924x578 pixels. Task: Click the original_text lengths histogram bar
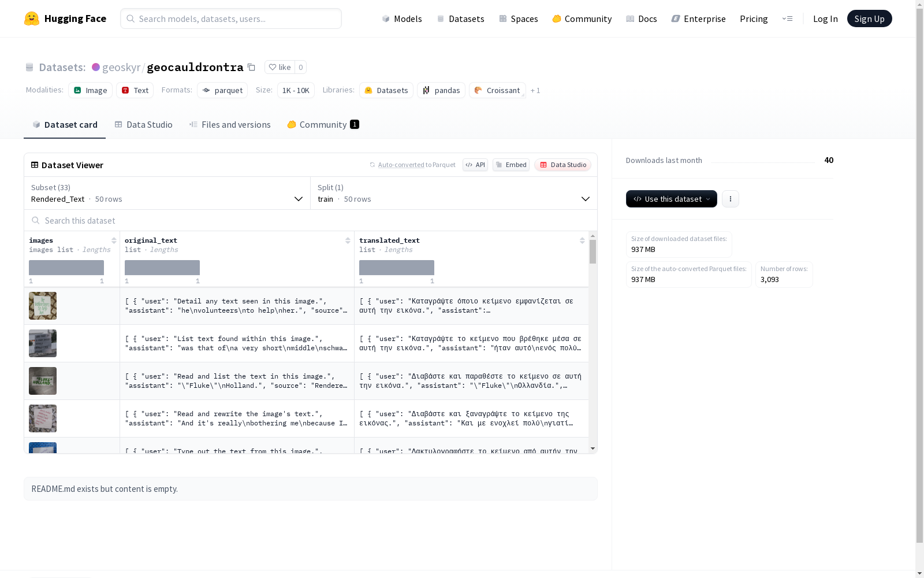click(162, 267)
